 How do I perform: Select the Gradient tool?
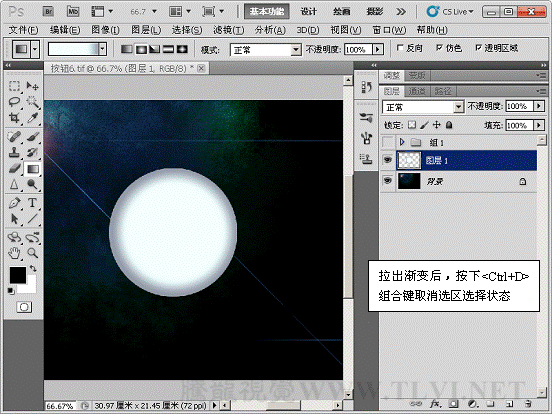pos(33,169)
